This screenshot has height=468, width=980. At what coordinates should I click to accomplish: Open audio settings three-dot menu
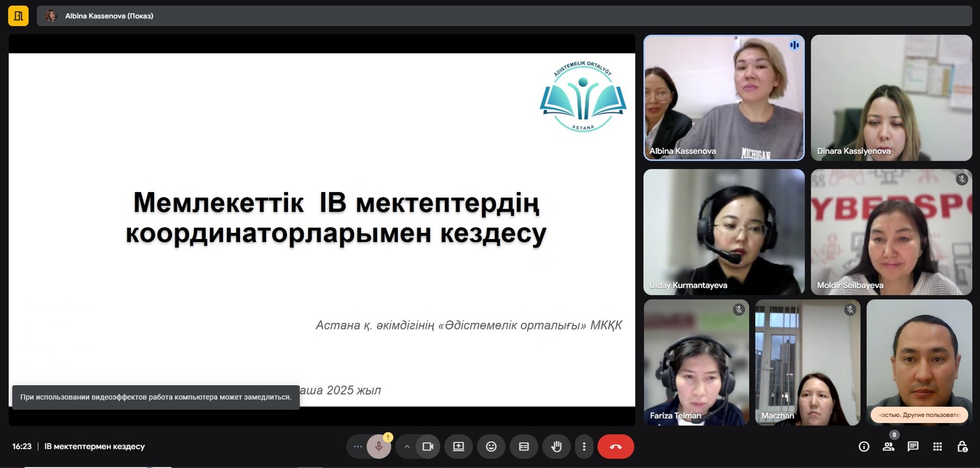coord(358,446)
